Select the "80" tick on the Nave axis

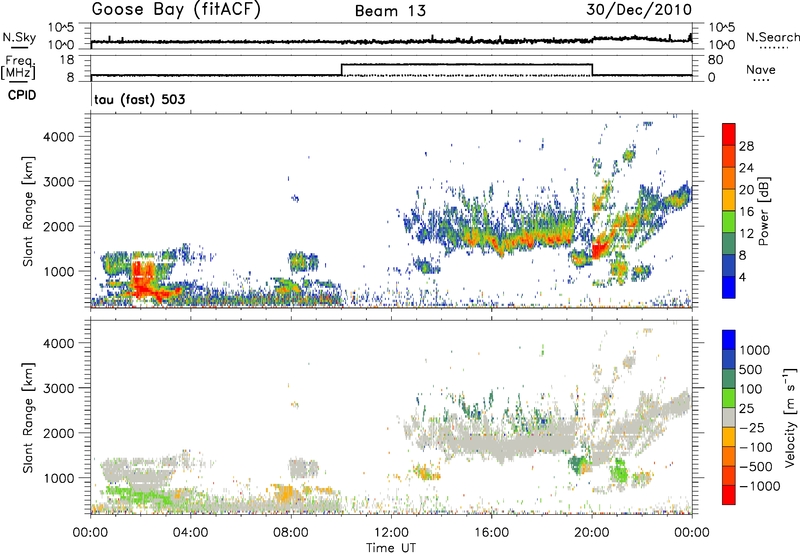(716, 60)
